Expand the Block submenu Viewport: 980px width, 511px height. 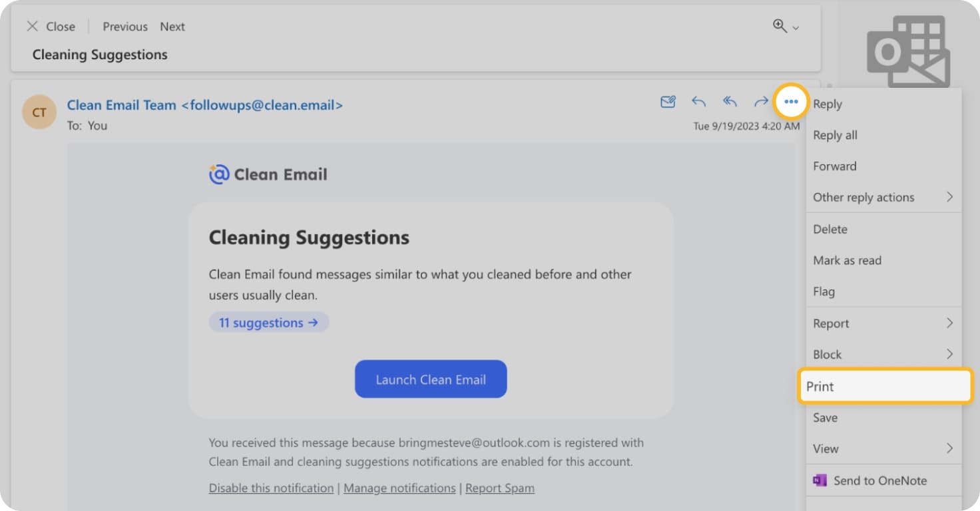[x=951, y=354]
